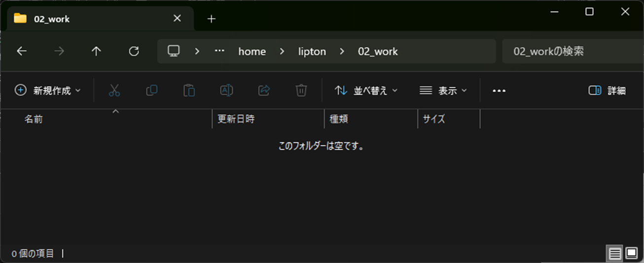Switch to details list view in status bar
Screen dimensions: 644x263
(615, 254)
